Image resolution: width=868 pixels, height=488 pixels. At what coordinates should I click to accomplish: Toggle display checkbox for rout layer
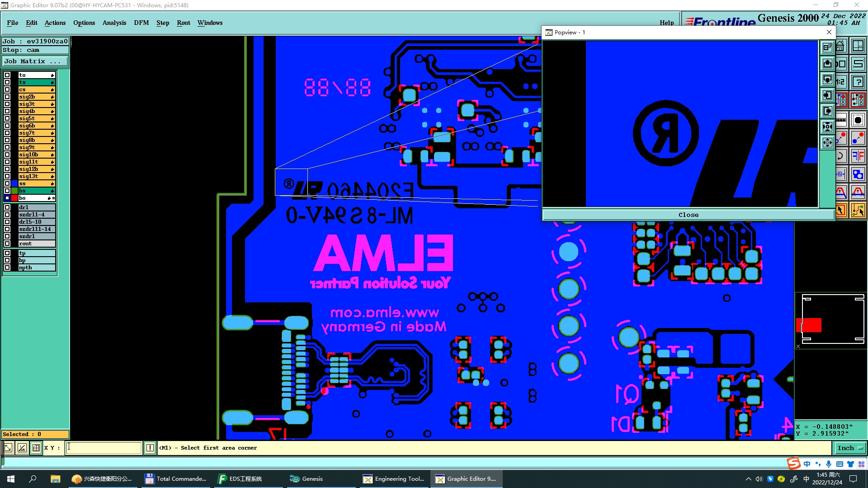7,244
